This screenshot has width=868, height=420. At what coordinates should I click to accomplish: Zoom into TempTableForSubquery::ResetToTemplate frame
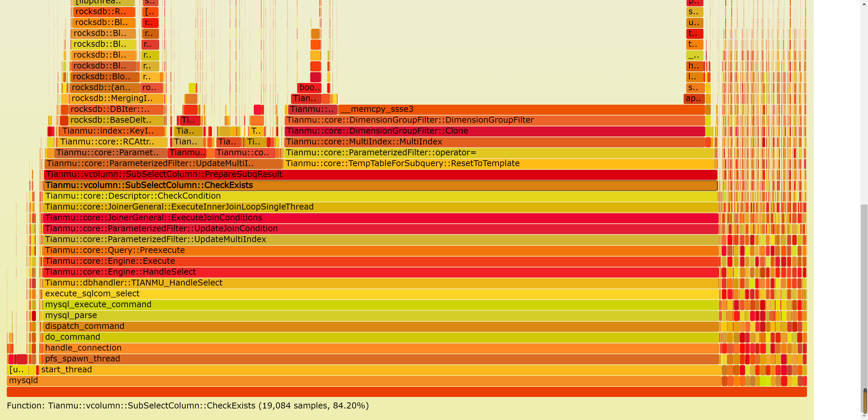point(499,164)
